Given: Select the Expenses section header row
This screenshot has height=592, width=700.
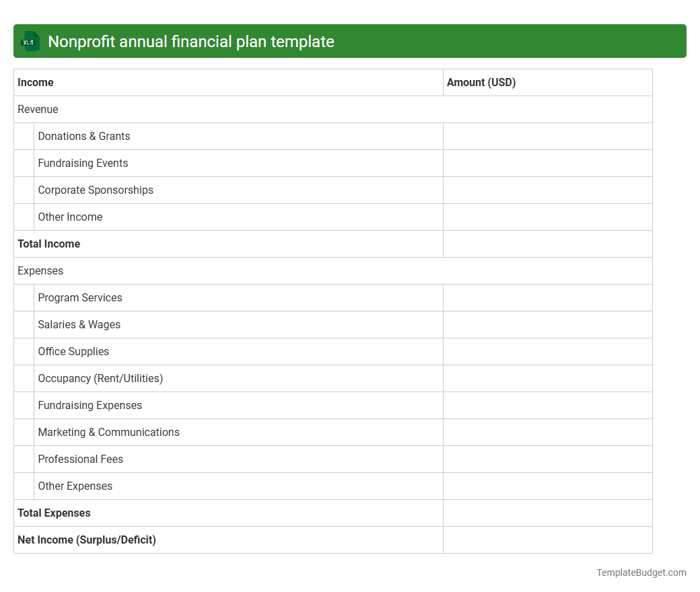Looking at the screenshot, I should (x=40, y=270).
